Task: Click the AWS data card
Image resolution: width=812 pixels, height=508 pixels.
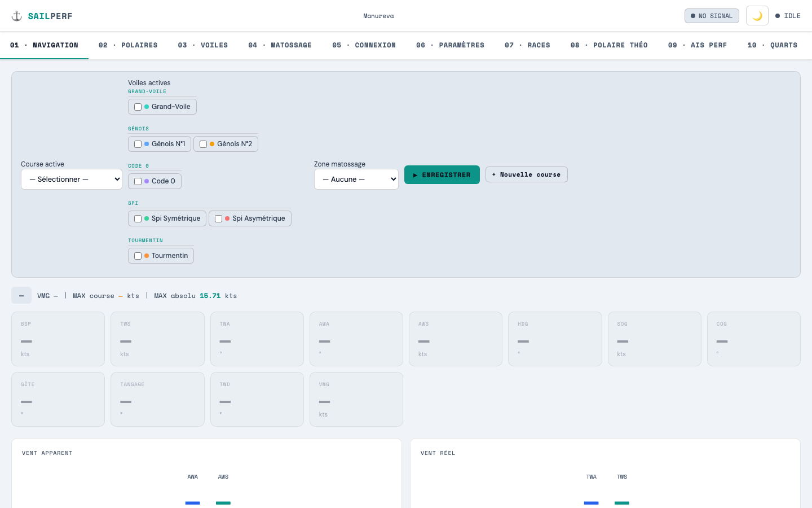Action: point(456,339)
